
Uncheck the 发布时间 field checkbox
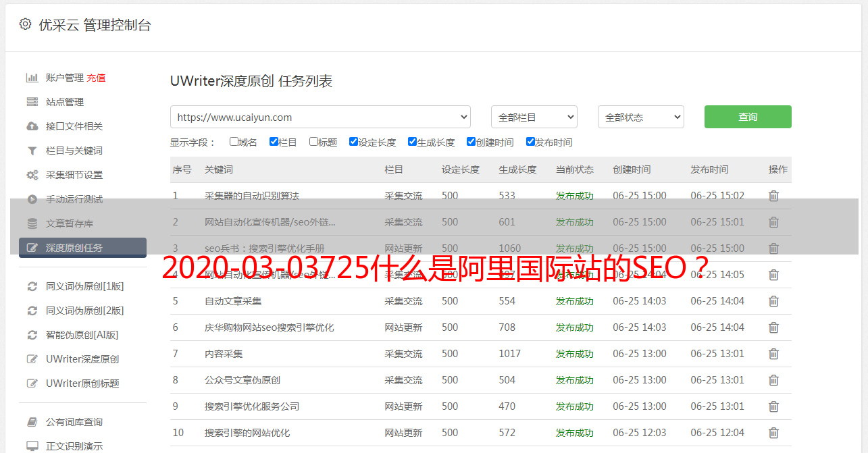point(530,142)
